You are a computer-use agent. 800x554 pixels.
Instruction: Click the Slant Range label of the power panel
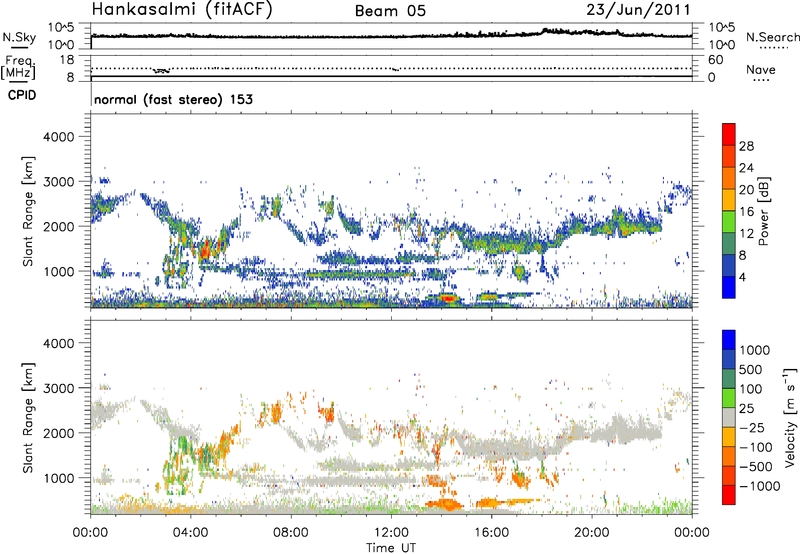pyautogui.click(x=28, y=211)
